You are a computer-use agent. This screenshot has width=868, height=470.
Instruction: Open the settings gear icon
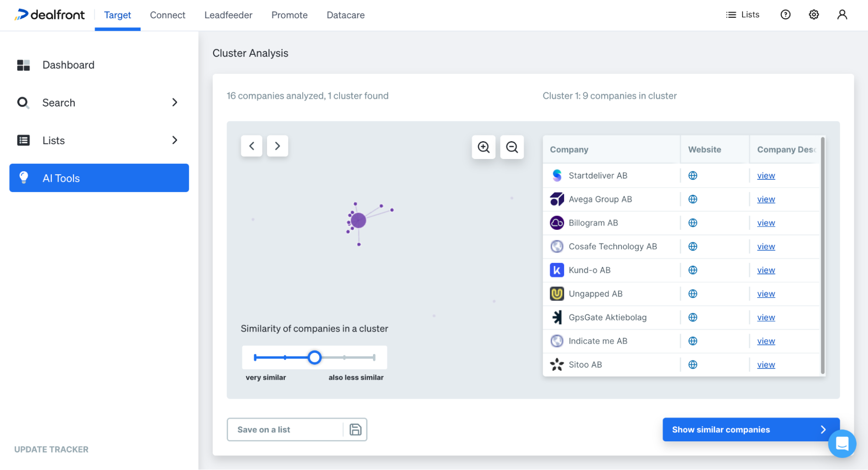[x=813, y=14]
